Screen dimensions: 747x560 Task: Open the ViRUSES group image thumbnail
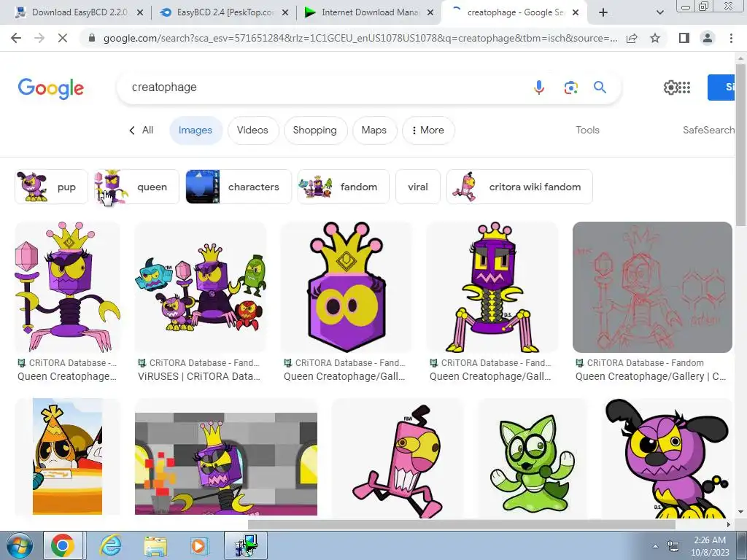coord(200,287)
